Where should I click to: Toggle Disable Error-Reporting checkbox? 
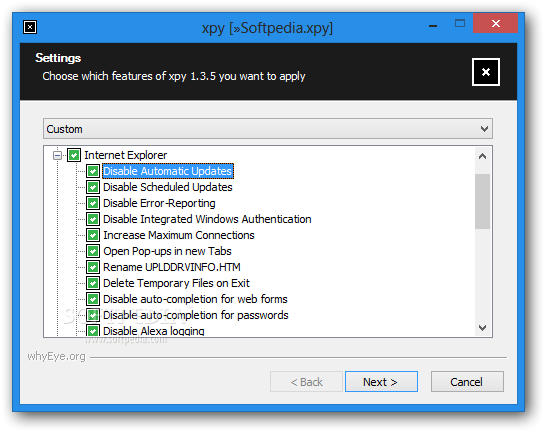point(93,203)
